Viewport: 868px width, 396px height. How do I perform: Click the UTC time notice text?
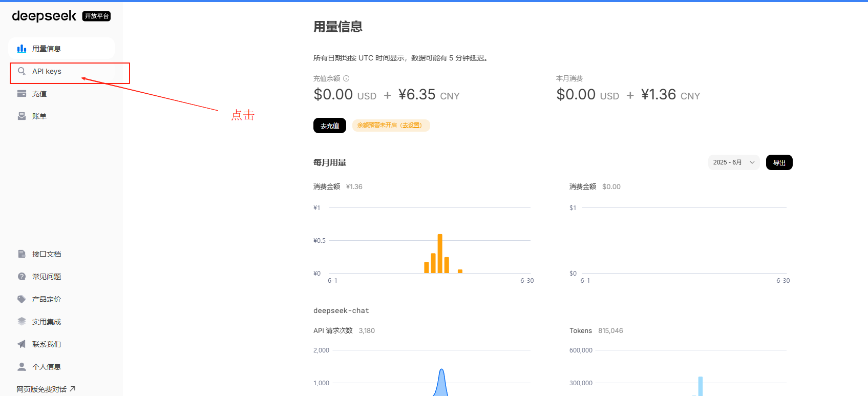pyautogui.click(x=401, y=58)
